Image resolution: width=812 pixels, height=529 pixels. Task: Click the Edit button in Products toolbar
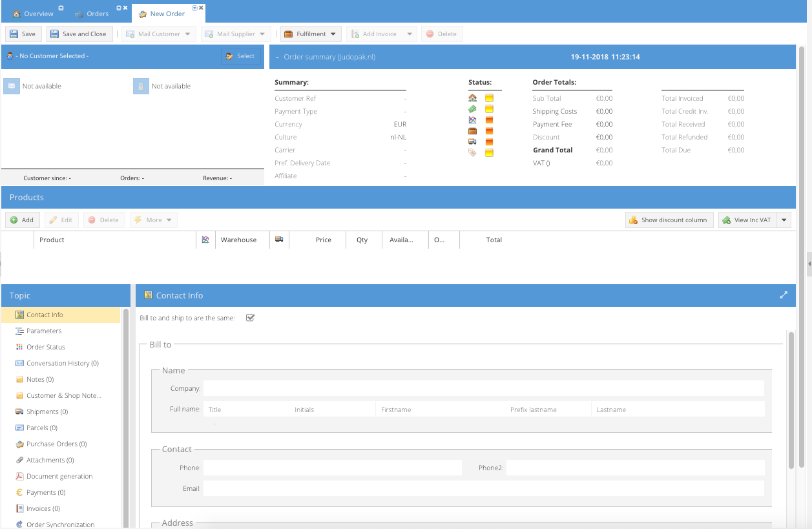pyautogui.click(x=61, y=220)
